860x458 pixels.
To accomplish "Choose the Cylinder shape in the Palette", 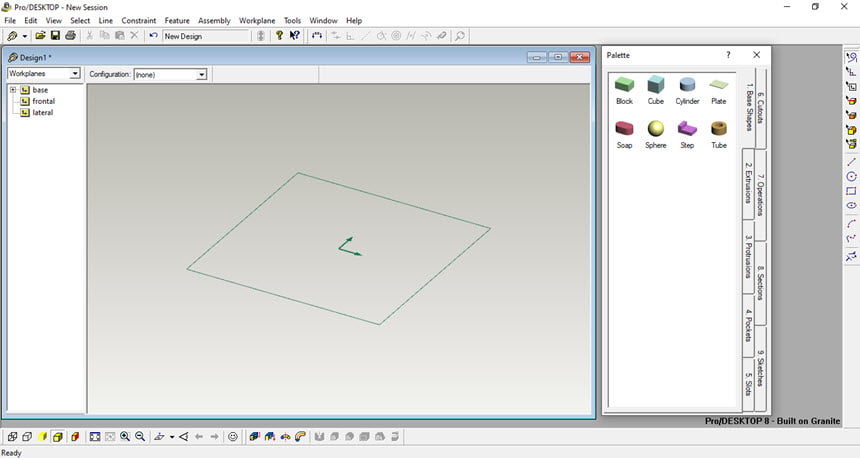I will [687, 91].
